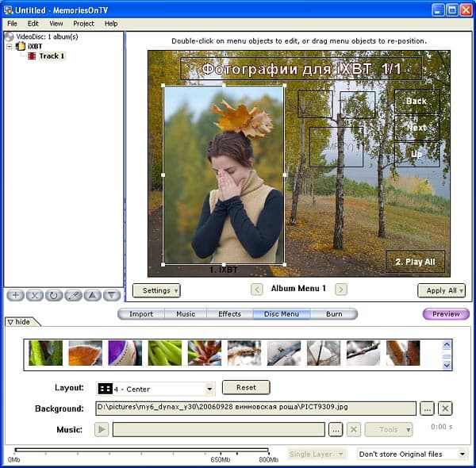This screenshot has height=468, width=476.
Task: Go to previous album menu arrow
Action: click(x=257, y=290)
